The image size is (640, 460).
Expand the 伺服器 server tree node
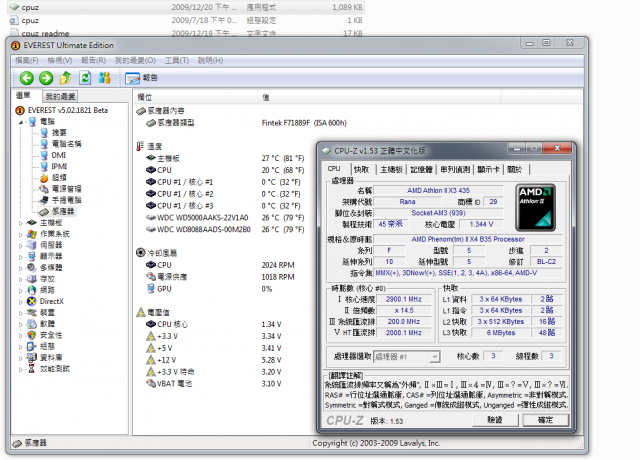(x=21, y=245)
